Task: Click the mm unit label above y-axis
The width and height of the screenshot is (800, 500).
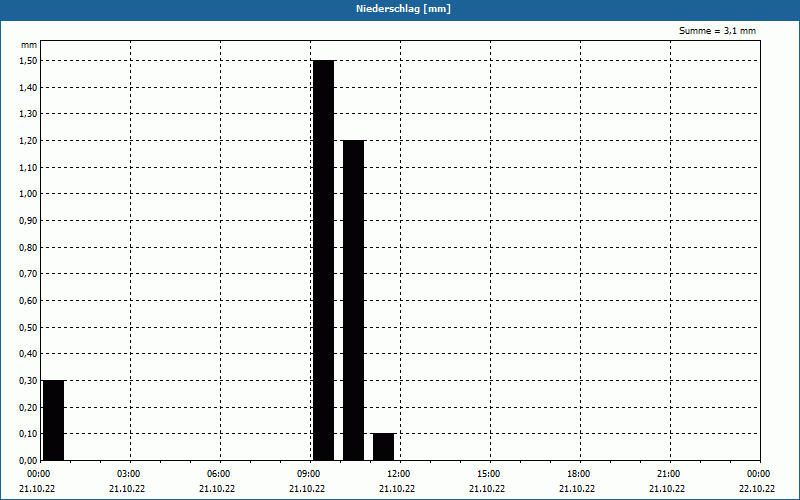Action: click(29, 45)
